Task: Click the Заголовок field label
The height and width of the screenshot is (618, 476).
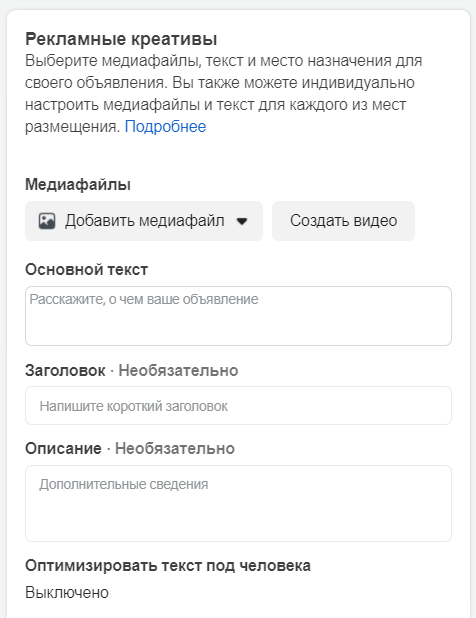Action: click(x=65, y=370)
